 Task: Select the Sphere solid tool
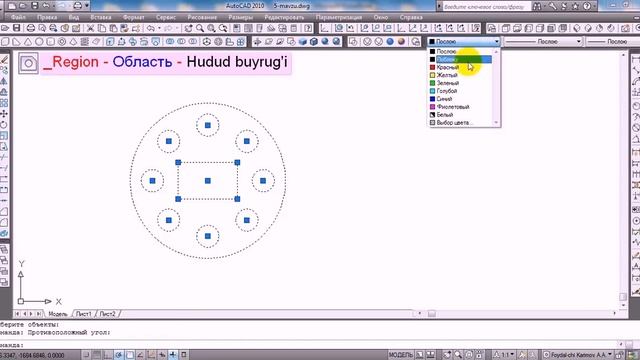click(x=39, y=42)
